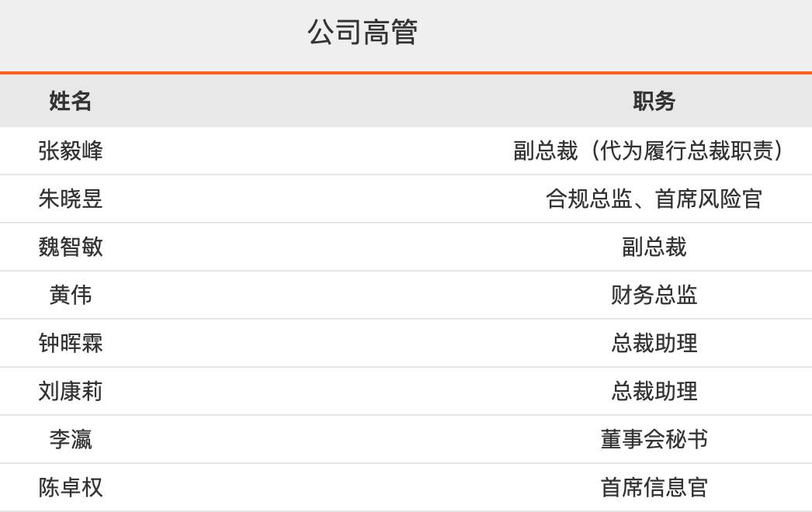Screen dimensions: 812x512
Task: Click on the name 黄伟
Action: (71, 296)
